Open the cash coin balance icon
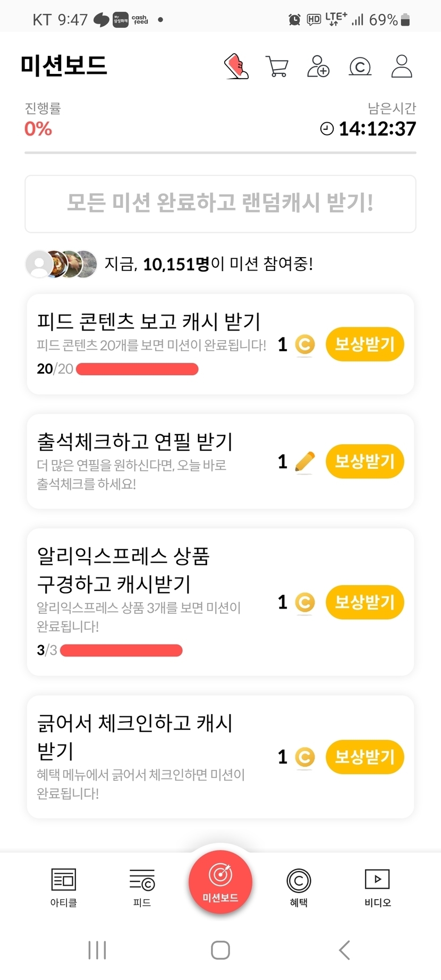 (360, 67)
